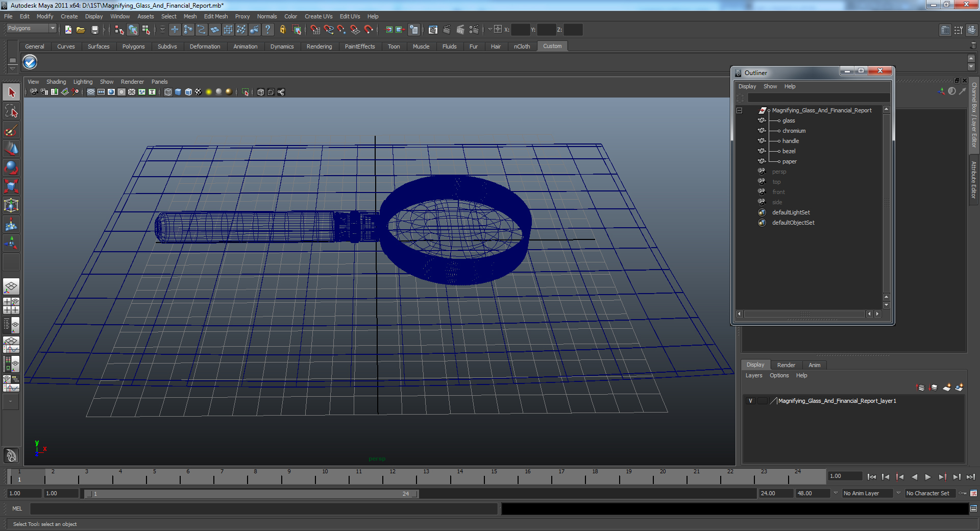Activate the Universal Manipulator tool

[x=11, y=206]
